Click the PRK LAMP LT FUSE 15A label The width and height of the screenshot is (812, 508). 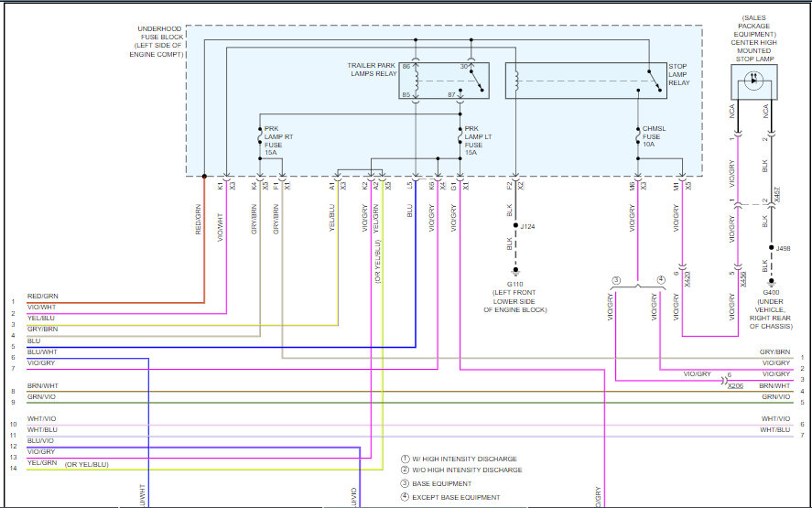(478, 140)
